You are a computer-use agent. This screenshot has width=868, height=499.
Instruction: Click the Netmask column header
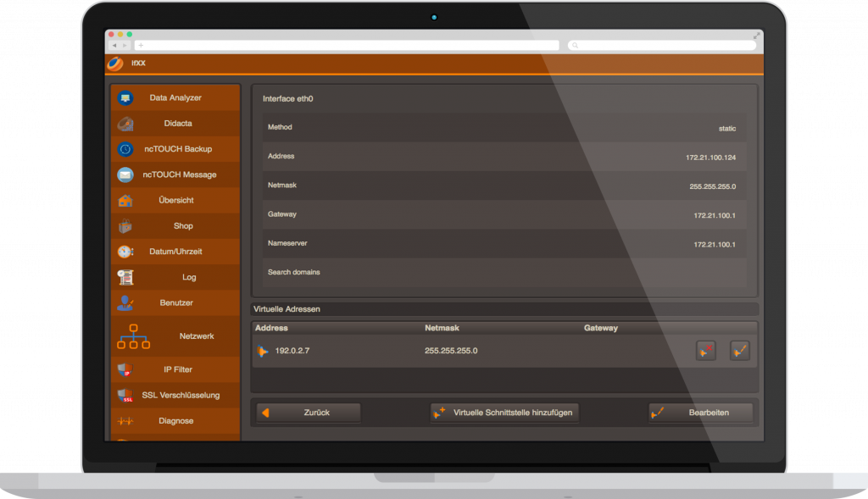pos(442,328)
